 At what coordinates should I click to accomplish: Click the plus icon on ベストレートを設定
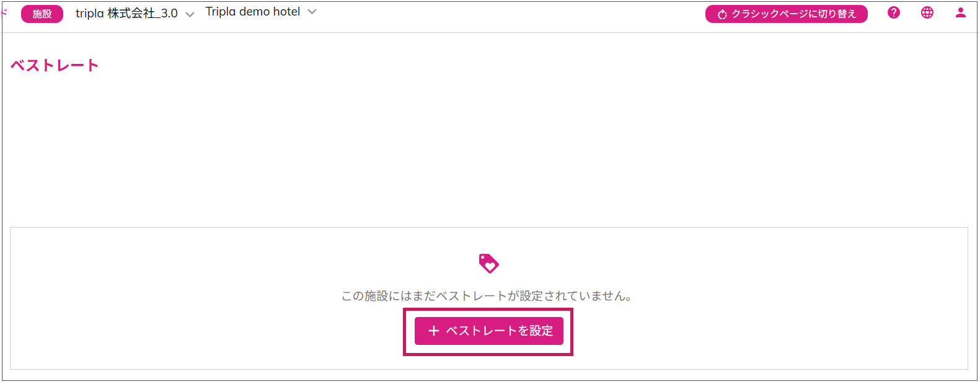coord(434,331)
